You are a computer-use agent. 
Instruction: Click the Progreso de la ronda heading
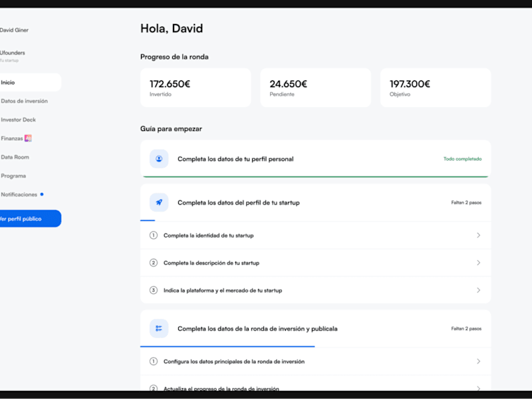pyautogui.click(x=174, y=57)
